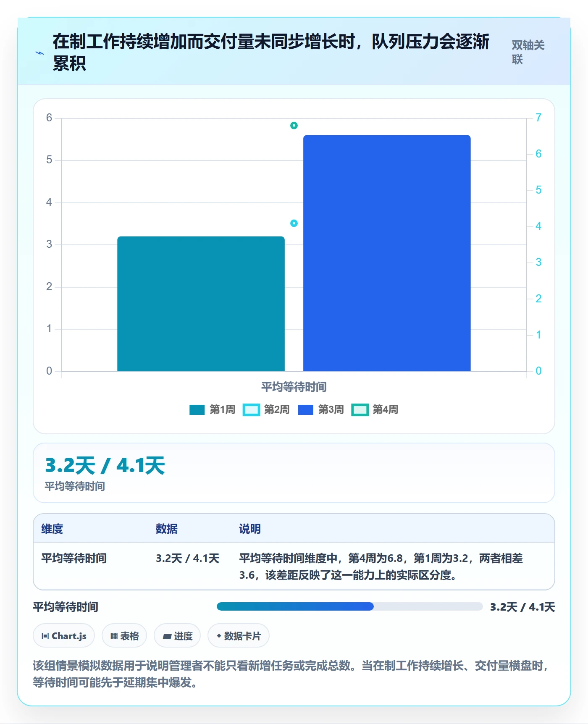Click the teal 第1周 bar
This screenshot has height=724, width=588.
(x=201, y=304)
